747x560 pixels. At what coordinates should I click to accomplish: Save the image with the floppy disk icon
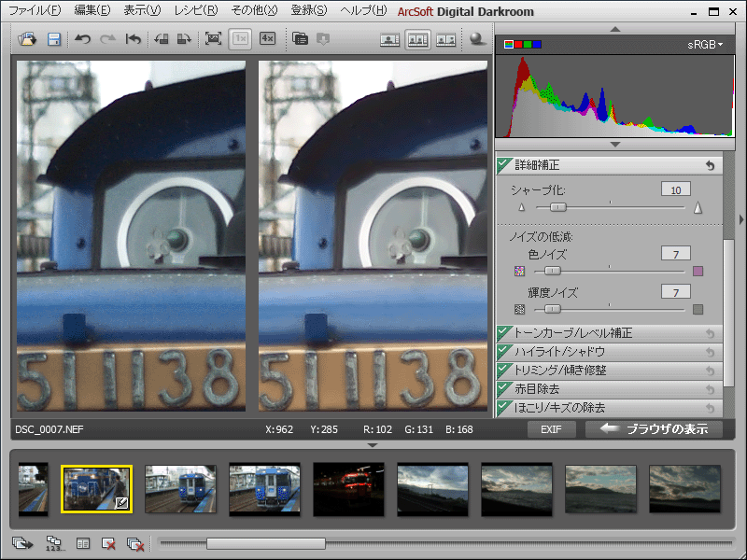(54, 39)
